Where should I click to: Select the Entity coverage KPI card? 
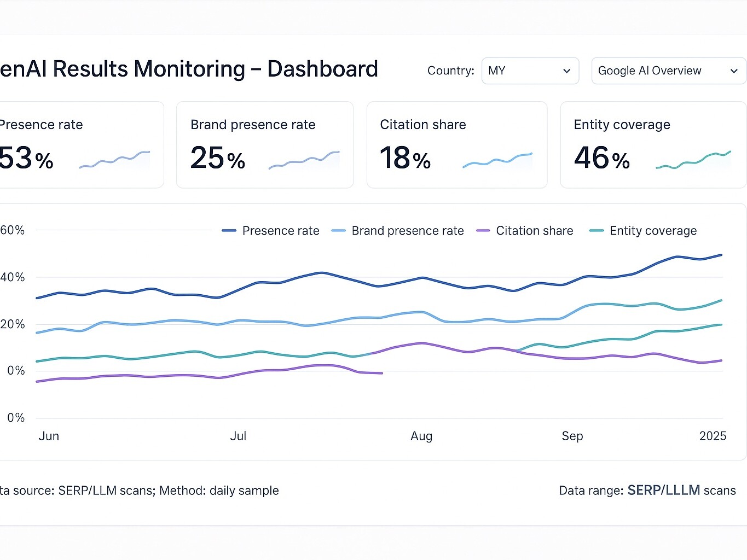652,144
